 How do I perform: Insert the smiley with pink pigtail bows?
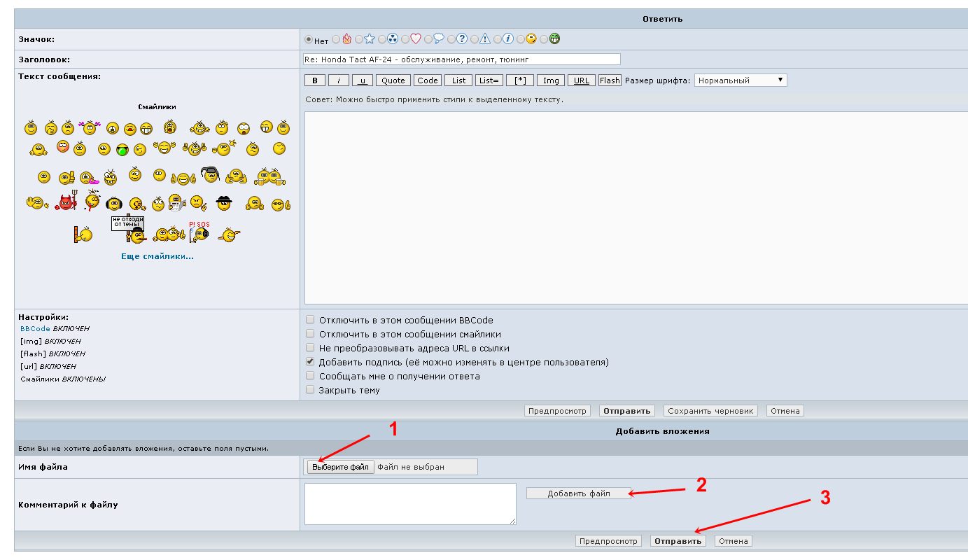coord(90,128)
